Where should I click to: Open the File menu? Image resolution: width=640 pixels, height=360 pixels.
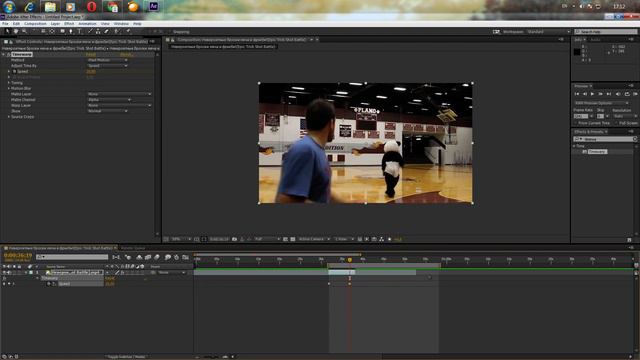(5, 24)
